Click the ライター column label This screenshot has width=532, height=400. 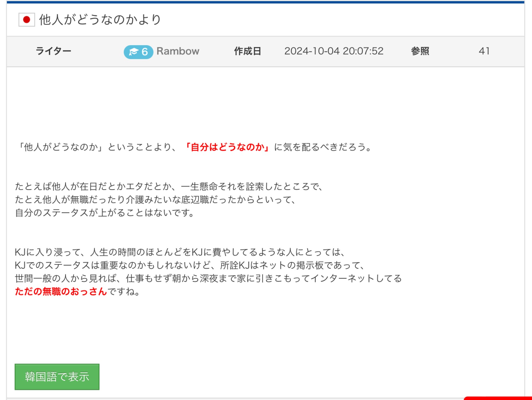point(53,51)
